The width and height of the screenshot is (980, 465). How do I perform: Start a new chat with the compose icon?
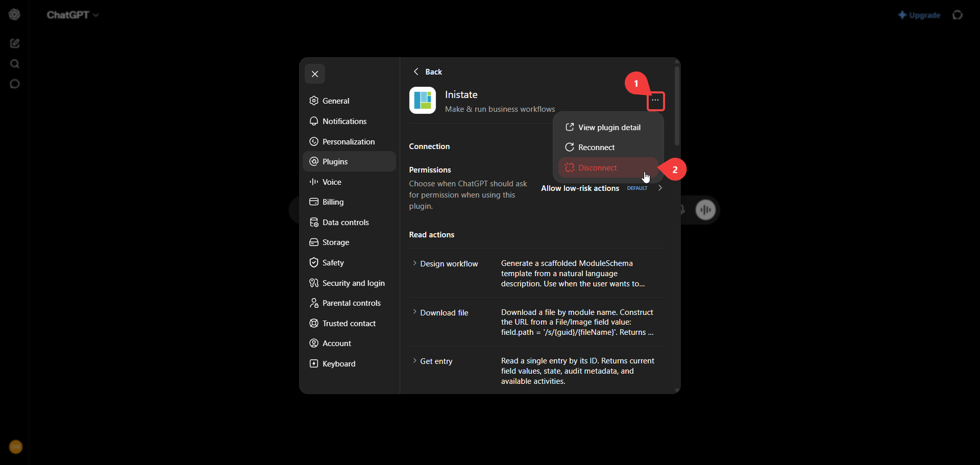coord(15,43)
